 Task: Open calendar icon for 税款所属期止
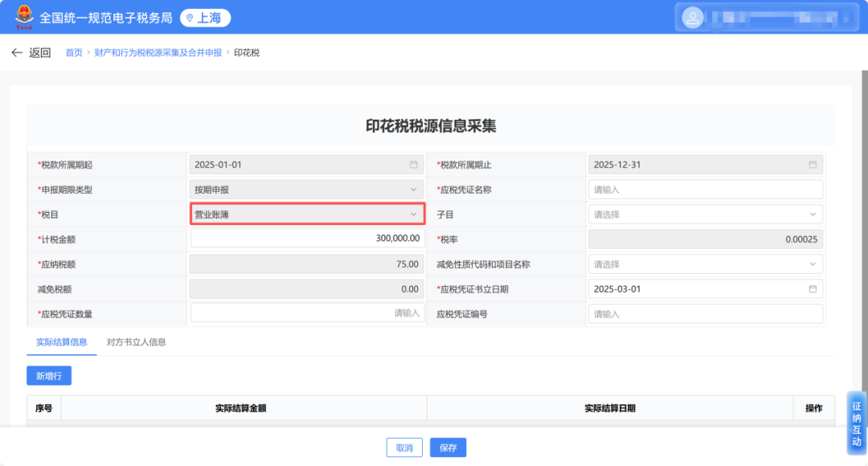click(813, 165)
